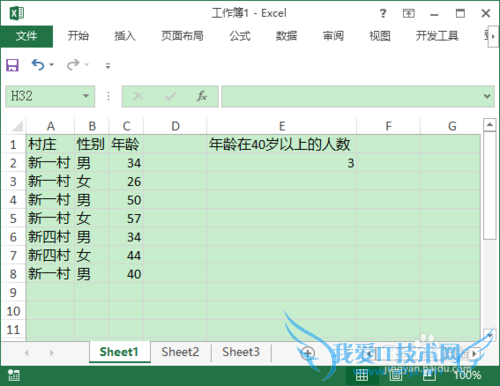This screenshot has width=500, height=386.
Task: Click the sheet navigation right arrow
Action: (x=51, y=352)
